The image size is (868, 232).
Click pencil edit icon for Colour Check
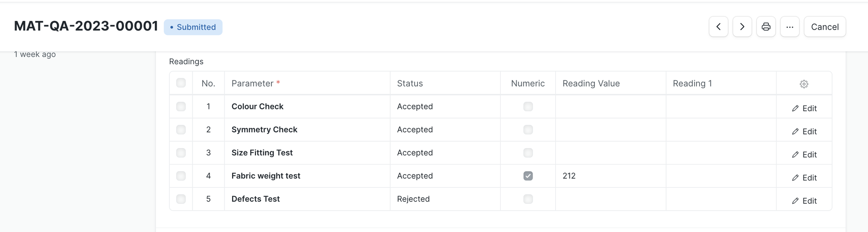795,108
